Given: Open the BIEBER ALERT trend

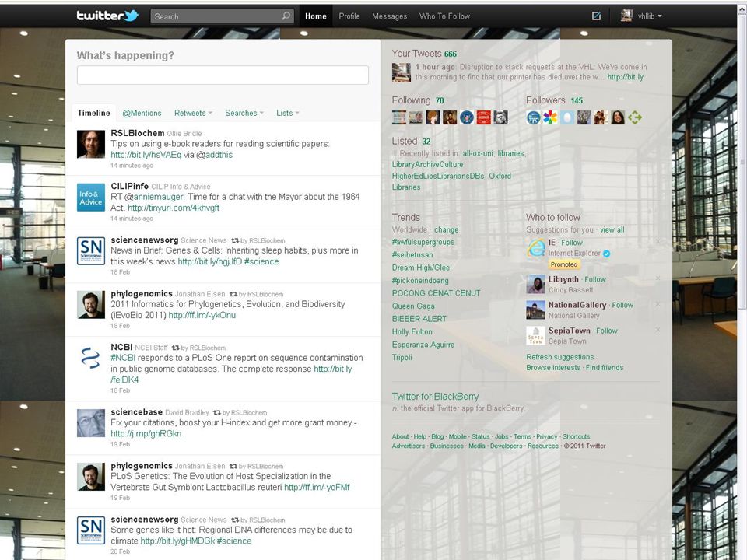Looking at the screenshot, I should point(419,319).
